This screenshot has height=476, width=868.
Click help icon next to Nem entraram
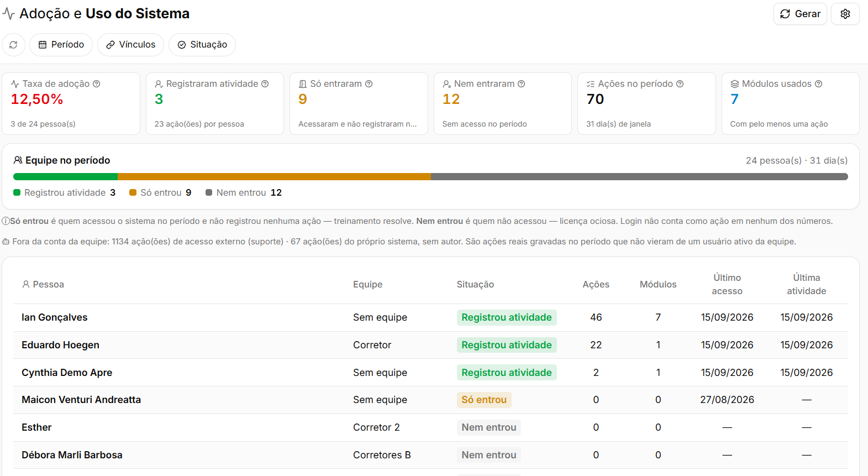point(521,84)
